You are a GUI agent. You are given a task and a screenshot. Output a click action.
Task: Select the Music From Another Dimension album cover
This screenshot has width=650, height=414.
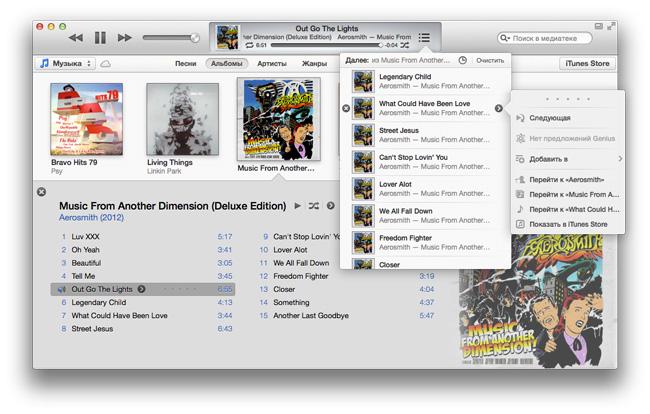[x=279, y=119]
